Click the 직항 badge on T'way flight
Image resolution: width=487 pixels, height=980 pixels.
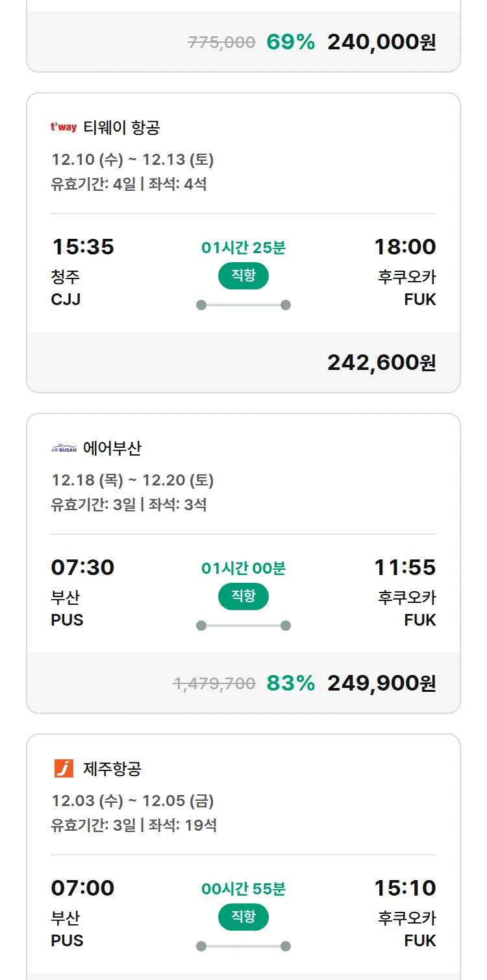coord(243,276)
